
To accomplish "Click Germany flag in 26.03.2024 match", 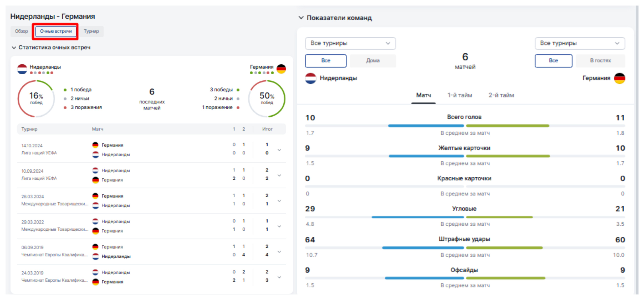I will click(x=95, y=196).
